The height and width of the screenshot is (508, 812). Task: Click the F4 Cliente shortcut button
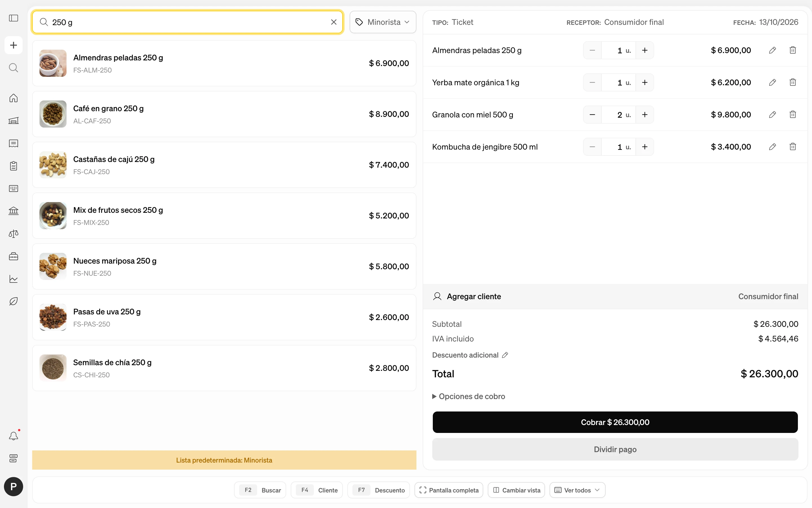point(317,490)
